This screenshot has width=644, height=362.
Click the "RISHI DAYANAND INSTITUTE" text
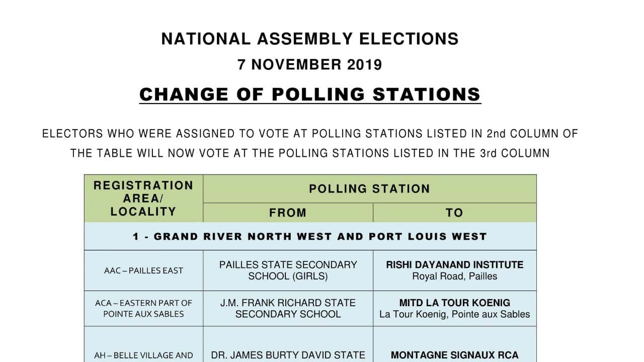[x=454, y=265]
